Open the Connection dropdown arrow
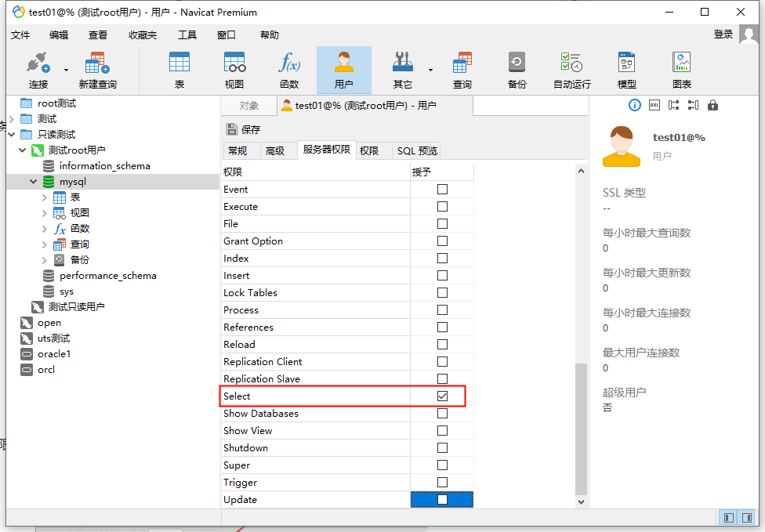Image resolution: width=765 pixels, height=532 pixels. pos(66,70)
